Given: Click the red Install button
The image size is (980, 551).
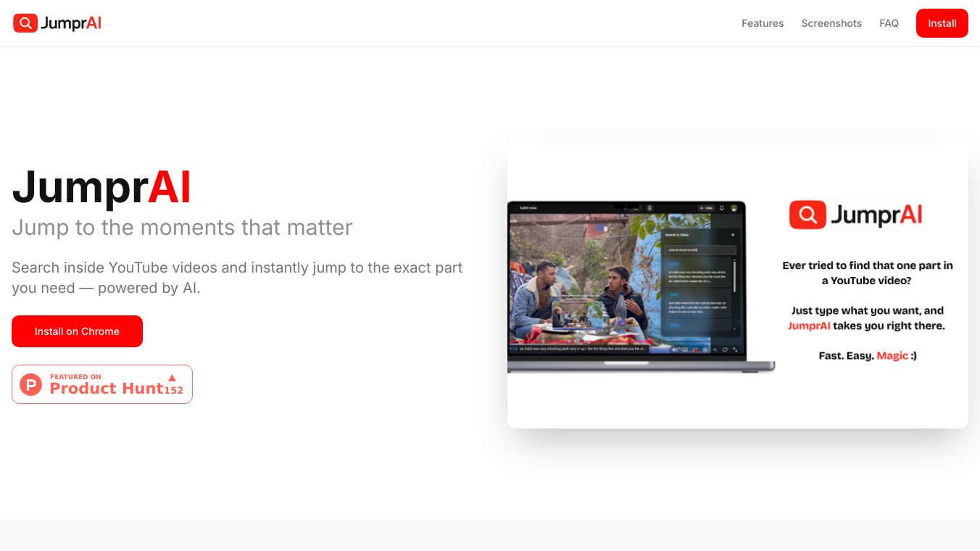Looking at the screenshot, I should tap(942, 23).
